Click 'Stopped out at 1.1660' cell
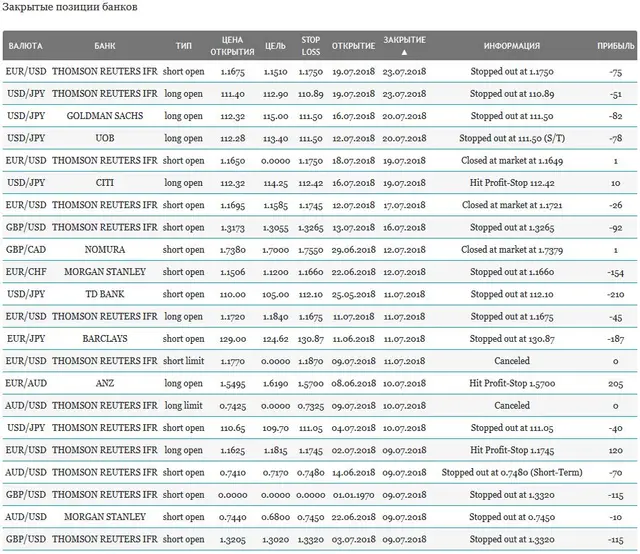This screenshot has height=554, width=640. click(x=512, y=272)
